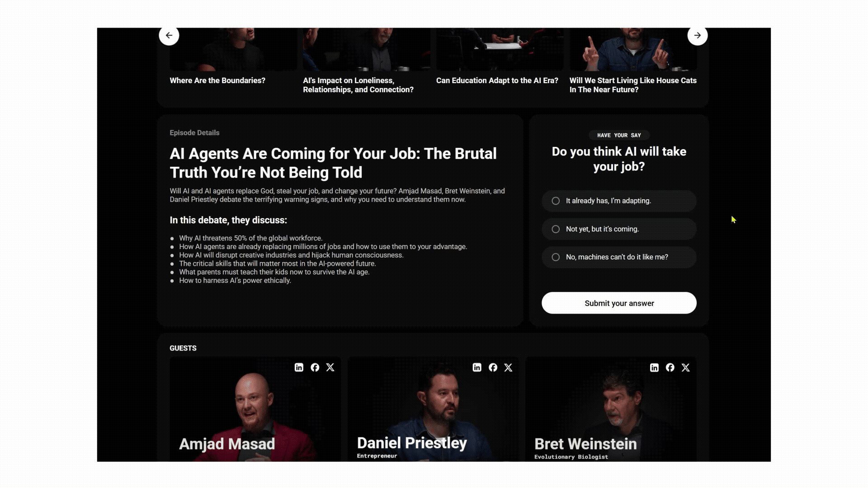Open Daniel Priestley's Facebook icon
The width and height of the screenshot is (868, 488).
pos(493,367)
